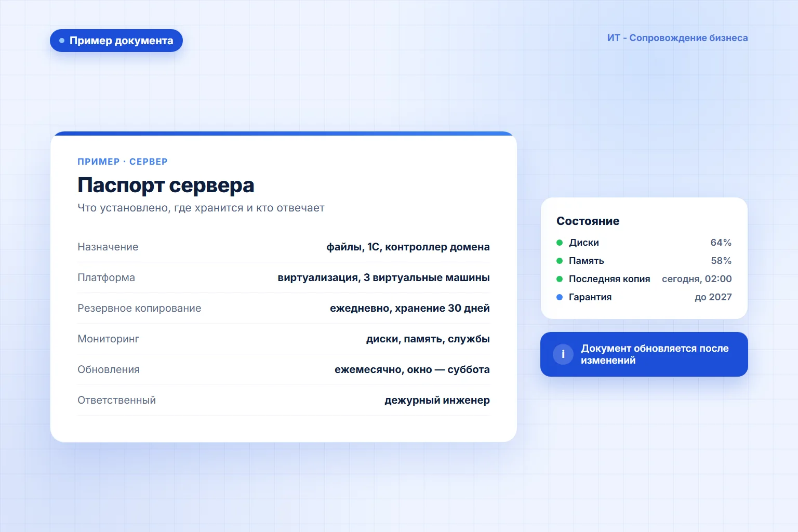Screen dimensions: 798x532
Task: Click the Пример документа badge
Action: click(x=116, y=41)
